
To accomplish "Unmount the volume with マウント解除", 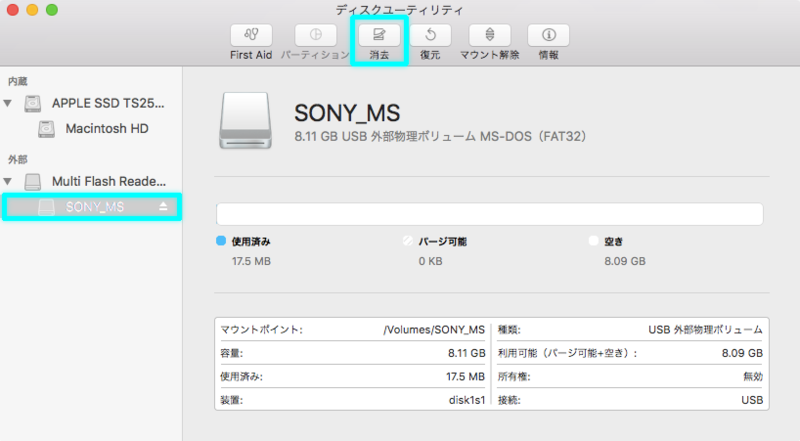I will [490, 35].
